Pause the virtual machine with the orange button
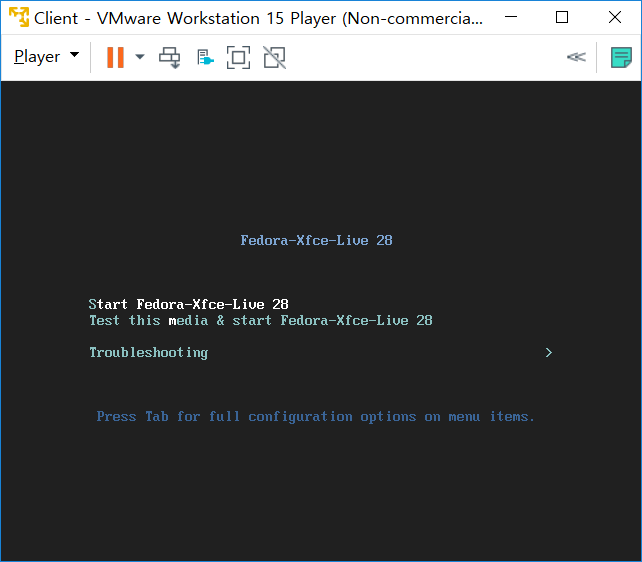Image resolution: width=642 pixels, height=562 pixels. click(115, 57)
